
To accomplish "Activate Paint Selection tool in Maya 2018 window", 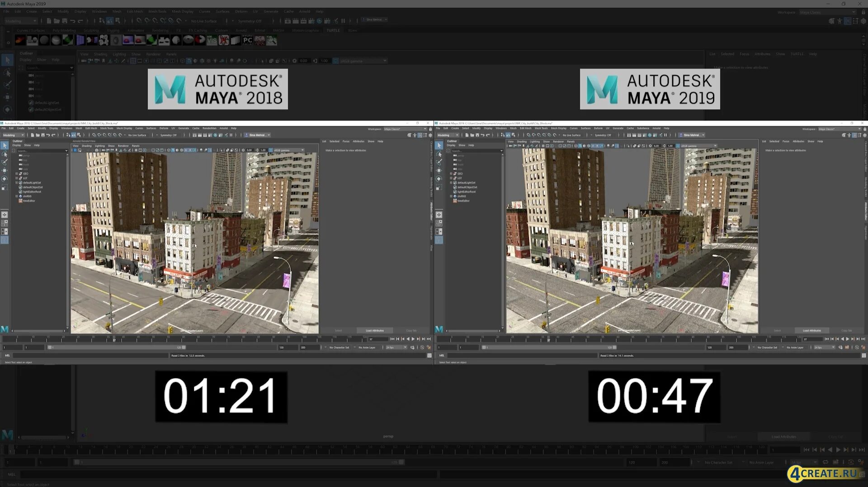I will (5, 162).
